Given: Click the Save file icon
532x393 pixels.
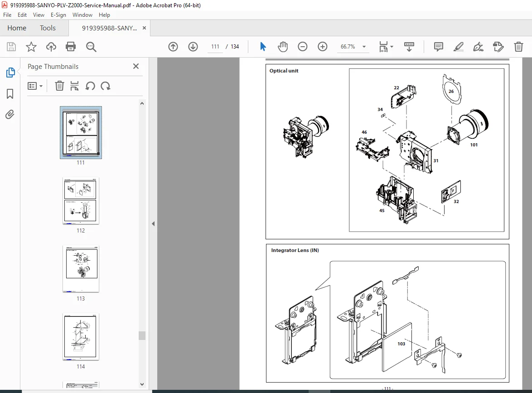Looking at the screenshot, I should point(11,47).
